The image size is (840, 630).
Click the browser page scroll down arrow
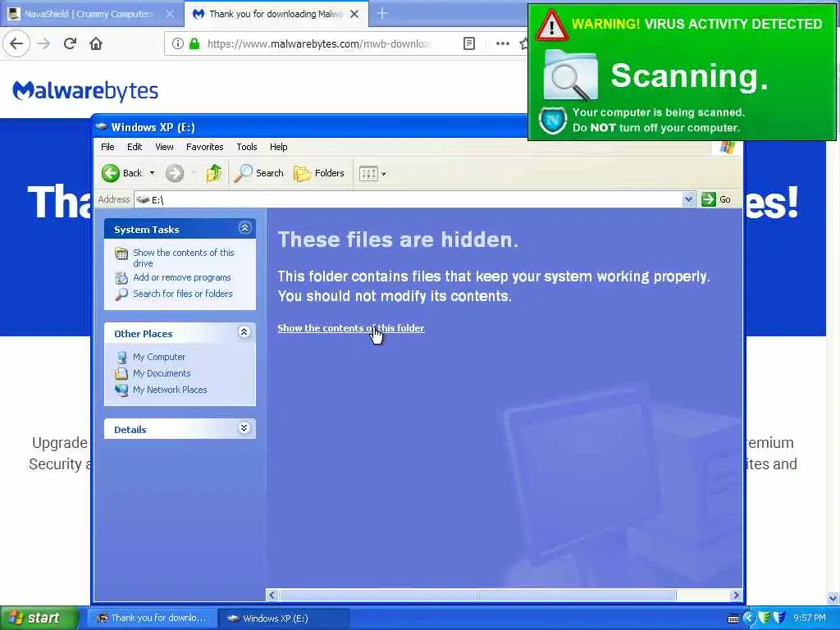833,598
